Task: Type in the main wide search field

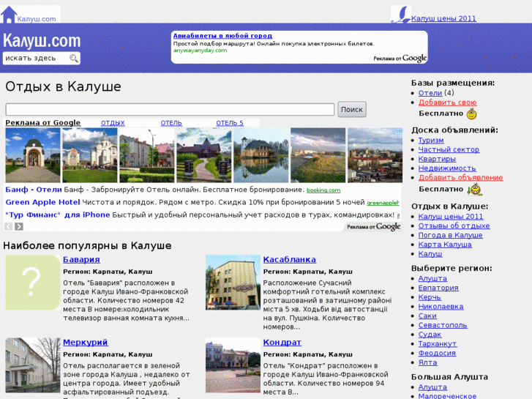Action: pos(170,110)
